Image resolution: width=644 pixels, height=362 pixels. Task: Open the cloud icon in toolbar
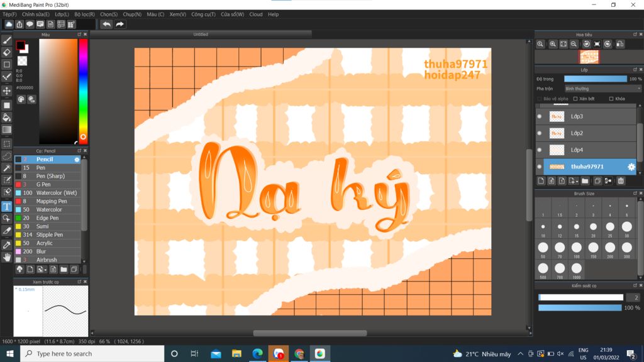pyautogui.click(x=9, y=25)
